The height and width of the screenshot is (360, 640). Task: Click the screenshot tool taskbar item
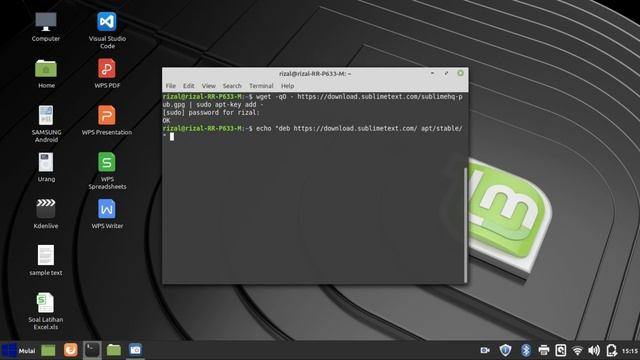(135, 350)
